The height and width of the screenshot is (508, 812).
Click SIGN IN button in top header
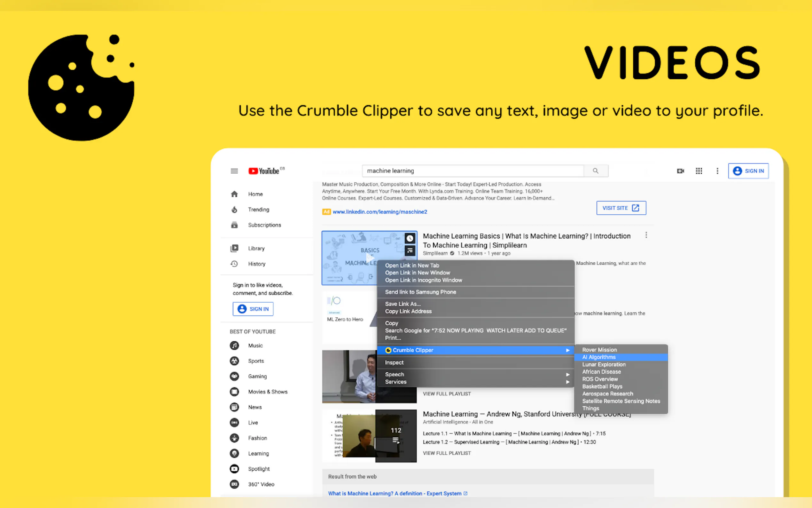click(748, 171)
